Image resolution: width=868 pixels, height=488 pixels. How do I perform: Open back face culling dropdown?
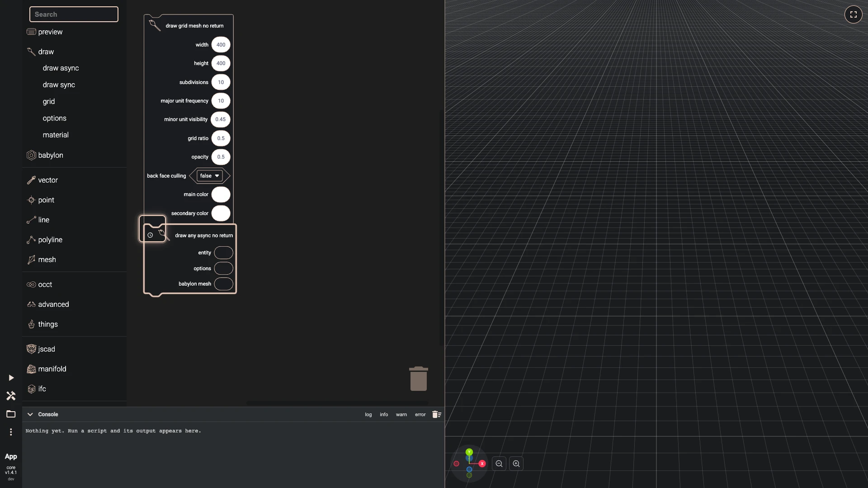coord(209,176)
